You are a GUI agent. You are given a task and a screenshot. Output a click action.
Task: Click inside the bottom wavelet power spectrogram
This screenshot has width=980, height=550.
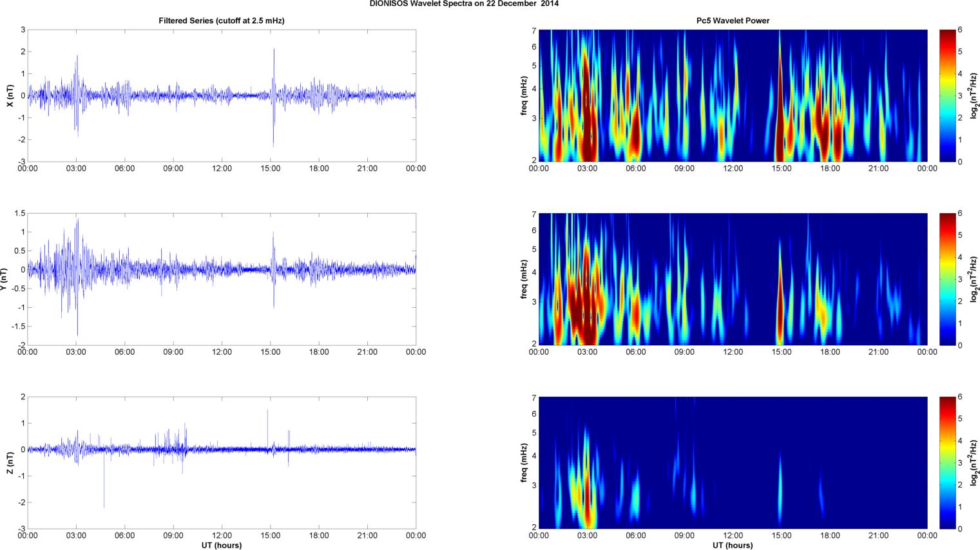click(733, 462)
